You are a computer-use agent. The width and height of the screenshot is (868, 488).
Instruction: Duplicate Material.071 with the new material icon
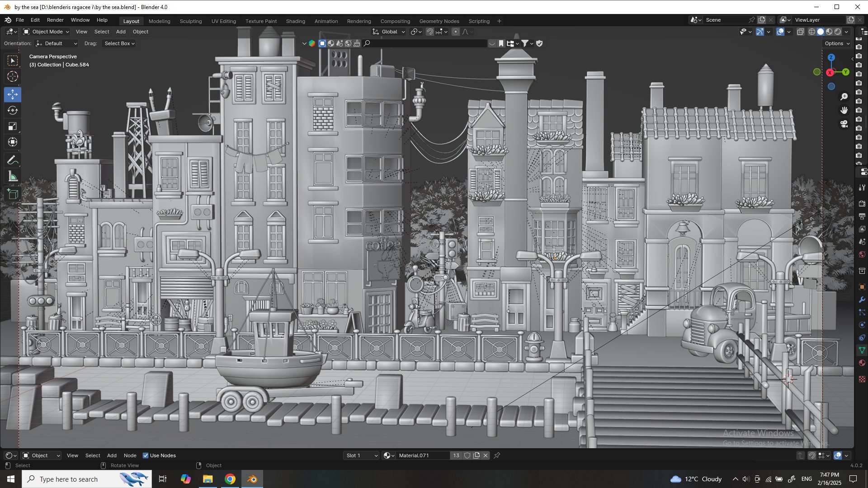tap(476, 455)
